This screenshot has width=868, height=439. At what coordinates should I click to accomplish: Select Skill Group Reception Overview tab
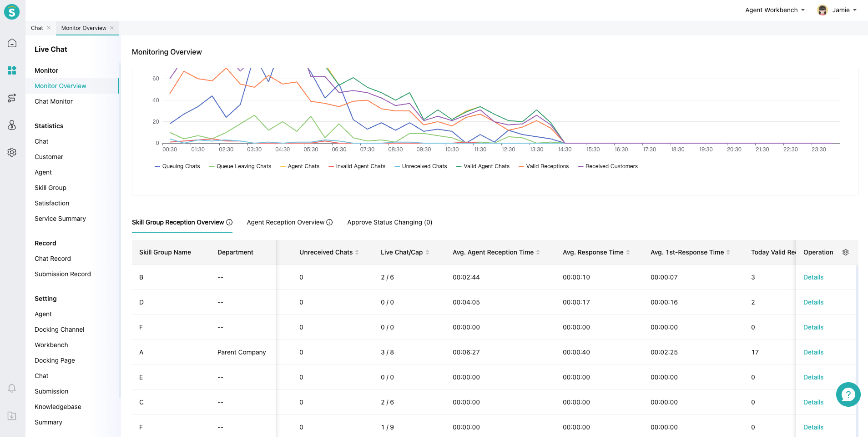tap(178, 222)
